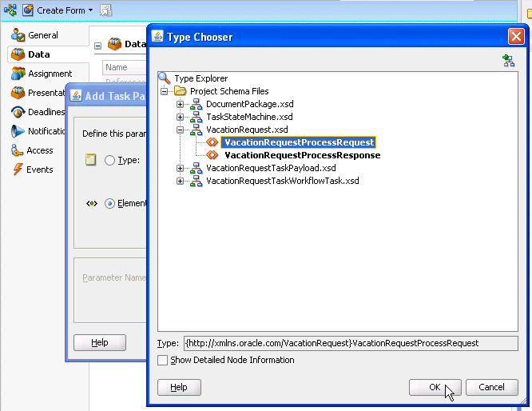The height and width of the screenshot is (411, 532).
Task: Open the Deadlines tab
Action: (38, 112)
